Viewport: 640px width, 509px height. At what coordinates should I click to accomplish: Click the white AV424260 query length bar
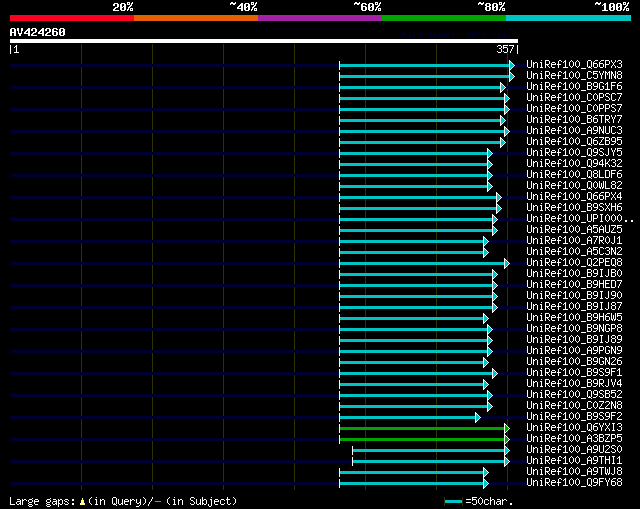click(264, 41)
